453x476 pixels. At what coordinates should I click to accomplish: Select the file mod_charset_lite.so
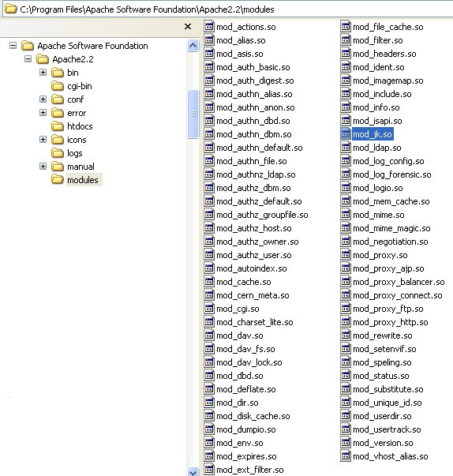click(255, 322)
